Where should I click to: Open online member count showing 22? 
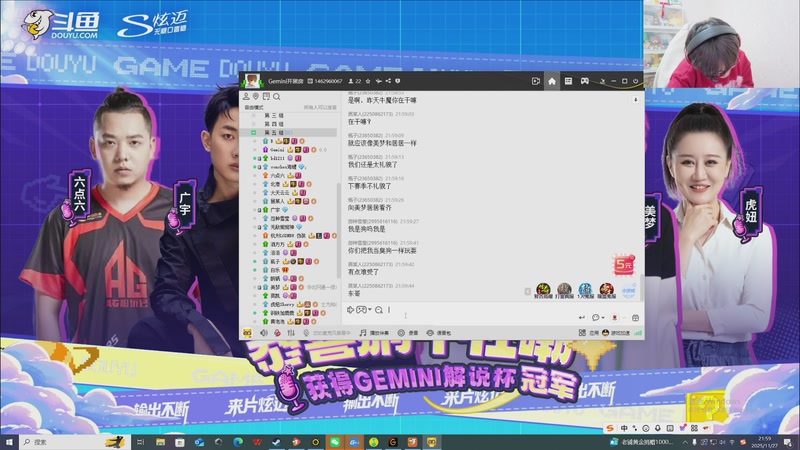pos(355,81)
